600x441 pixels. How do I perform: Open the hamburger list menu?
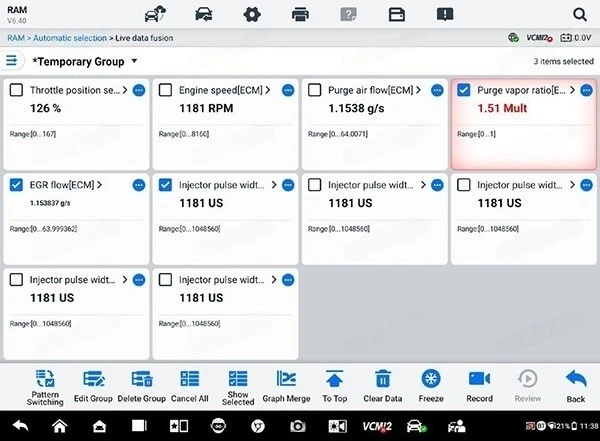pos(12,61)
